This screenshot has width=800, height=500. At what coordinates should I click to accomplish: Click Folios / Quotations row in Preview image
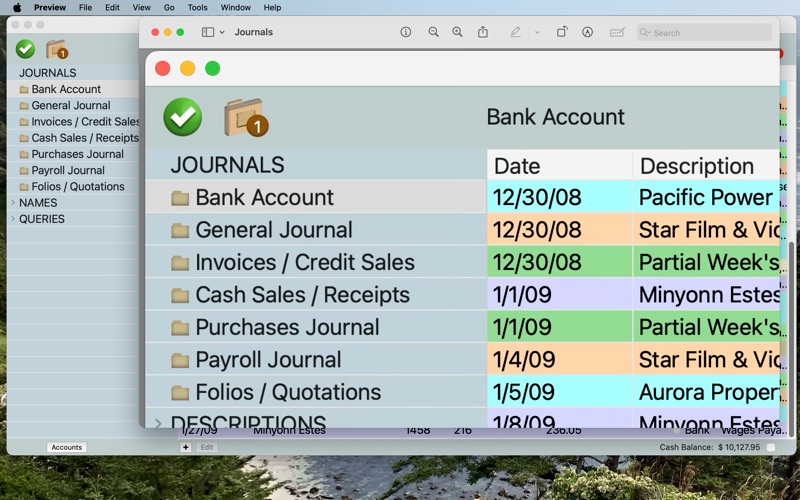tap(316, 392)
